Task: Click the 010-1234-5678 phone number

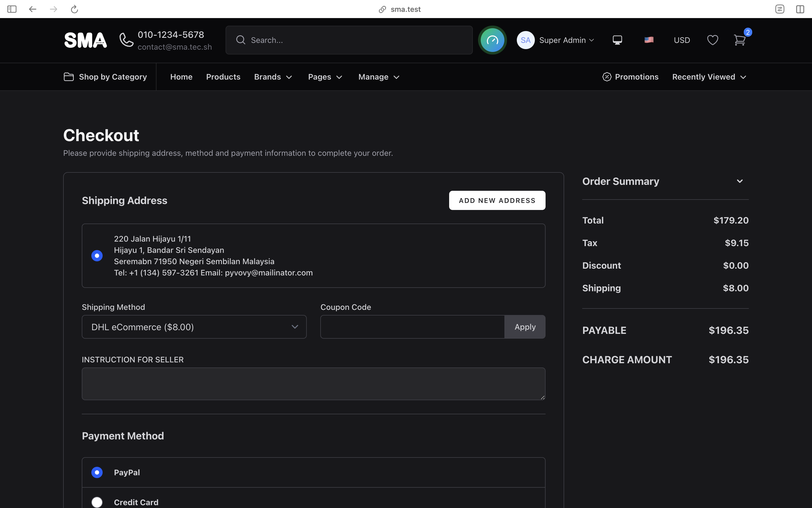Action: (x=171, y=35)
